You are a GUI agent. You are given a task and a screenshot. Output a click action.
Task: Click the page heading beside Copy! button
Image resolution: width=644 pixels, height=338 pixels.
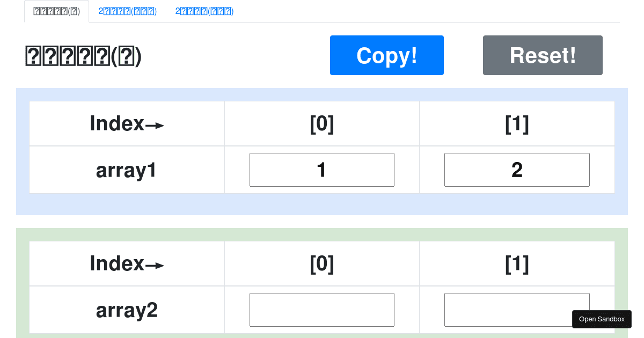point(84,56)
